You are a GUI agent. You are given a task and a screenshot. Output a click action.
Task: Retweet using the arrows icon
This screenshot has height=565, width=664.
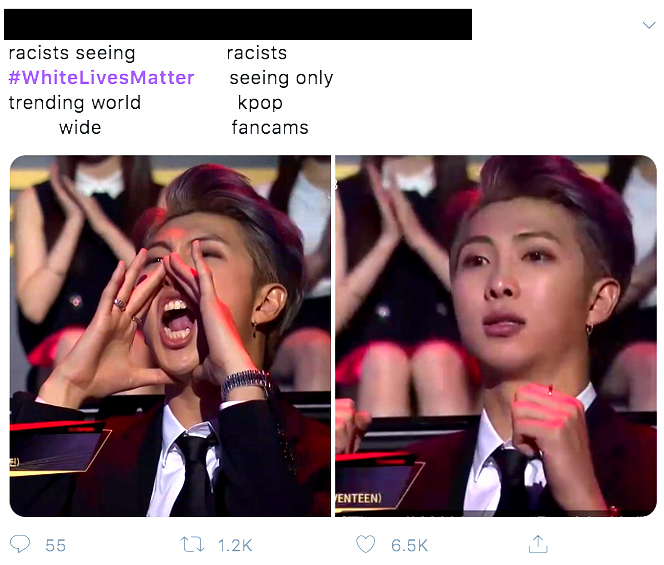point(192,544)
